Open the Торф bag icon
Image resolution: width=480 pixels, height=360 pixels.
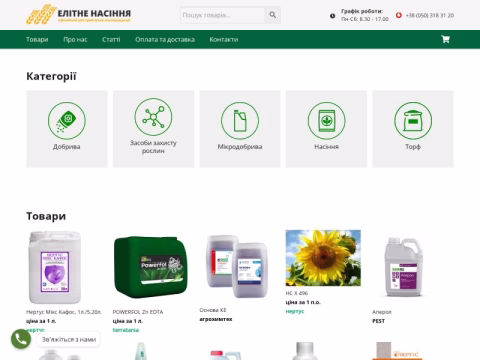coord(413,121)
